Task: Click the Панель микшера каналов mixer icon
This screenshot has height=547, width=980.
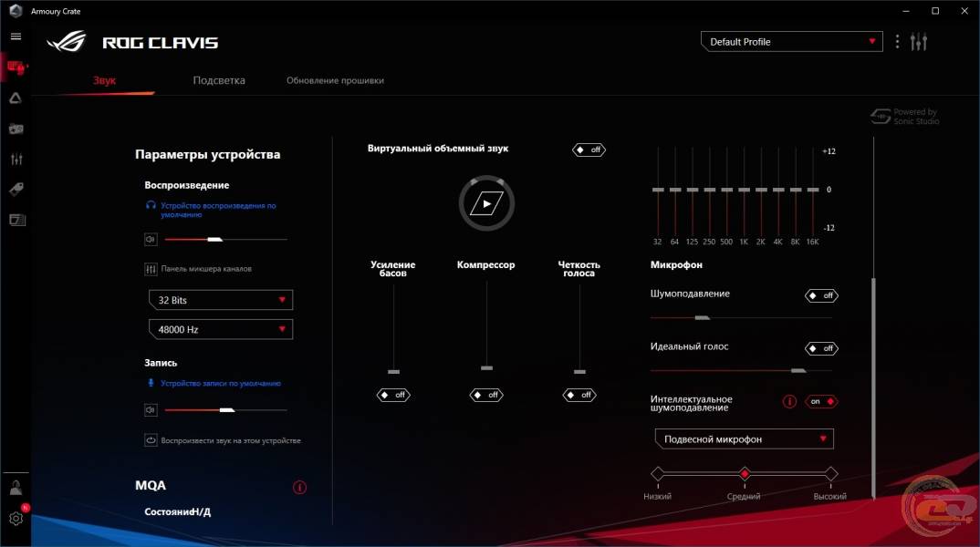Action: (151, 269)
